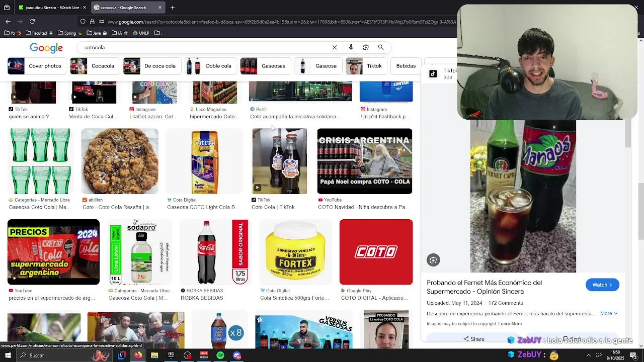Go to the Google homepage logo

click(x=46, y=48)
